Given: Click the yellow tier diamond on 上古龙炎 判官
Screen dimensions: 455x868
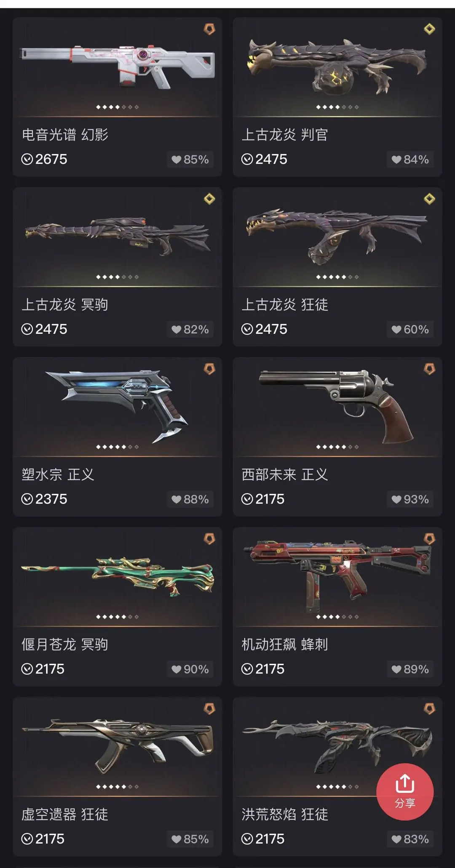Looking at the screenshot, I should (429, 29).
